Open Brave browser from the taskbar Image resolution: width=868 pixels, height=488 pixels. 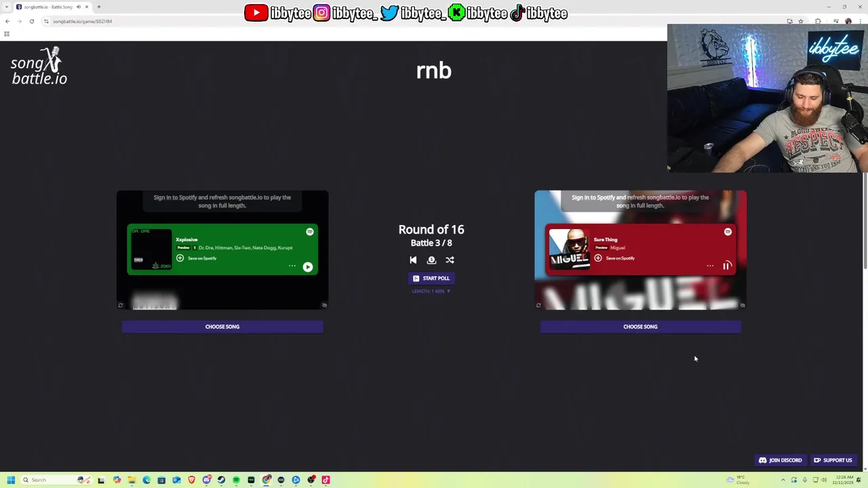(191, 480)
